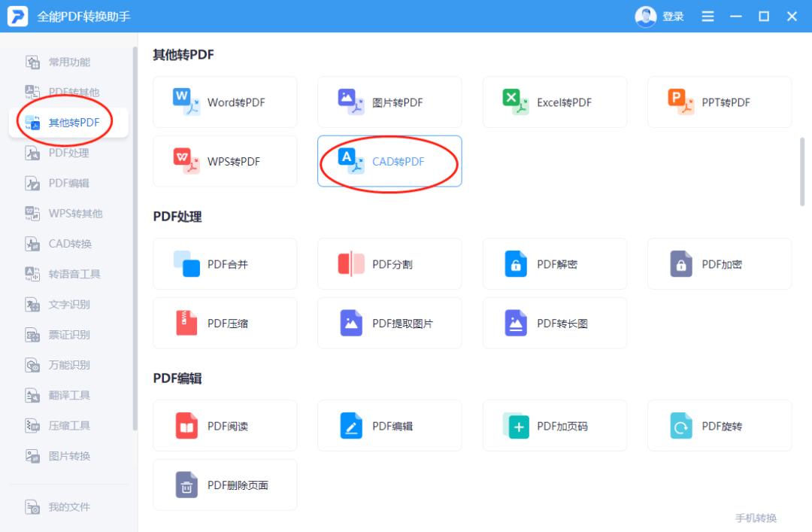Viewport: 812px width, 532px height.
Task: Open the PDF提取图片 tool
Action: pos(389,323)
